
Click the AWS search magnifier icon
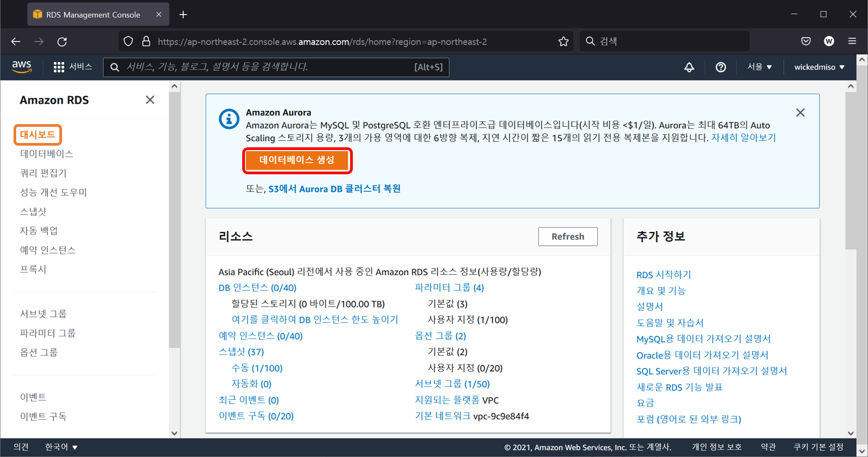click(x=114, y=67)
